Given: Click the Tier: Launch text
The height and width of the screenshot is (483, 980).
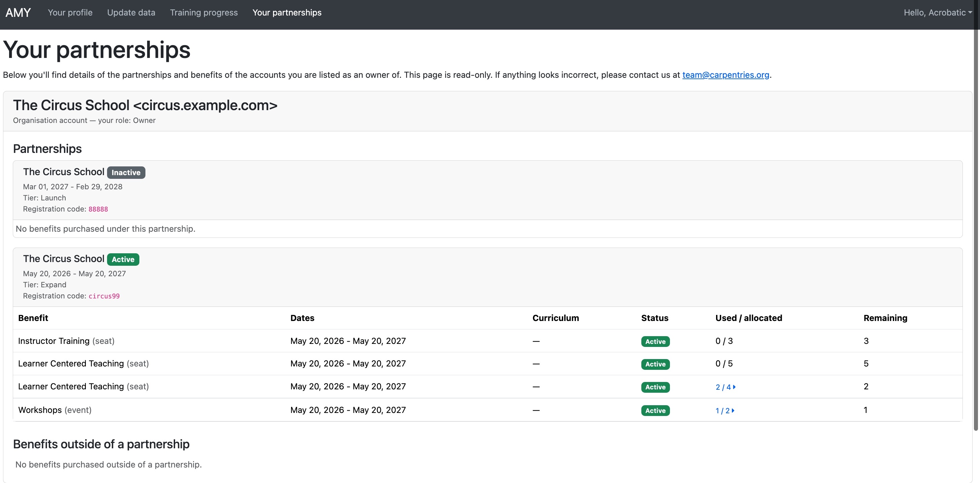Looking at the screenshot, I should (44, 198).
